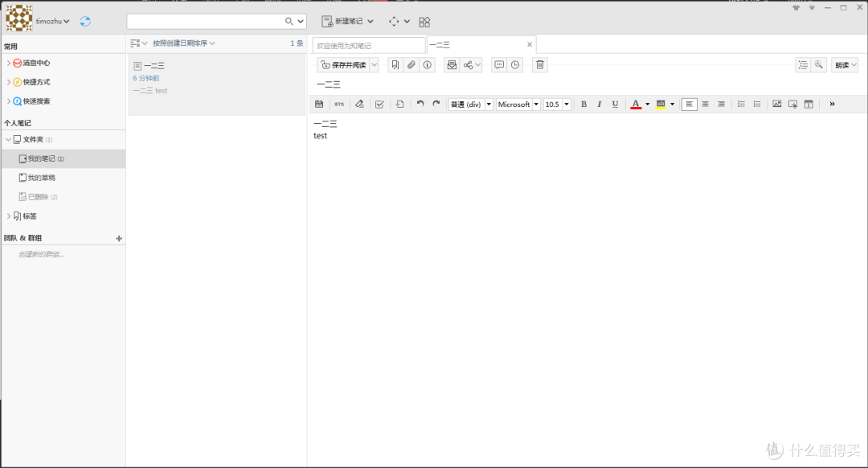Toggle bold formatting
868x468 pixels.
coord(583,104)
